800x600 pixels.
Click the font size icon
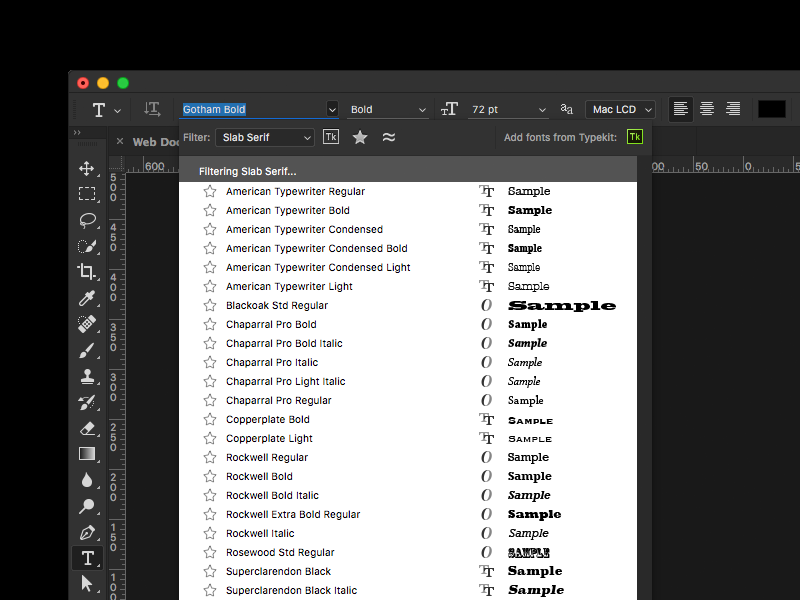(449, 109)
